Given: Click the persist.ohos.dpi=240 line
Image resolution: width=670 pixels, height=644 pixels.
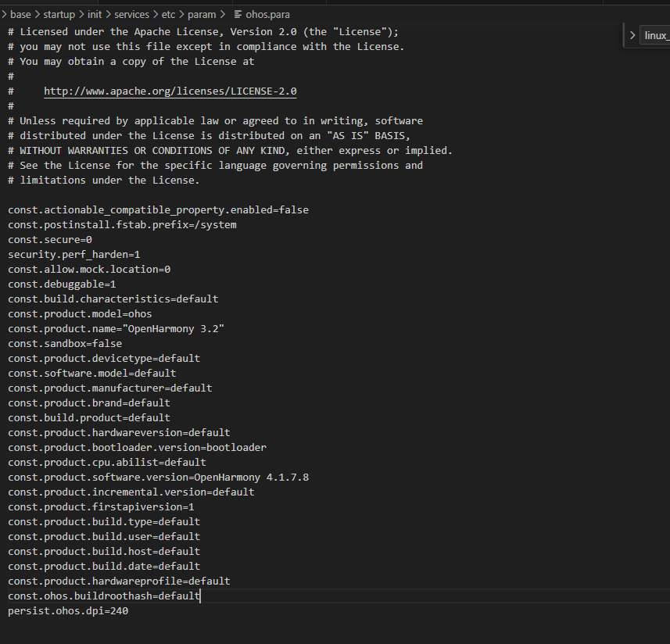Looking at the screenshot, I should [x=68, y=610].
